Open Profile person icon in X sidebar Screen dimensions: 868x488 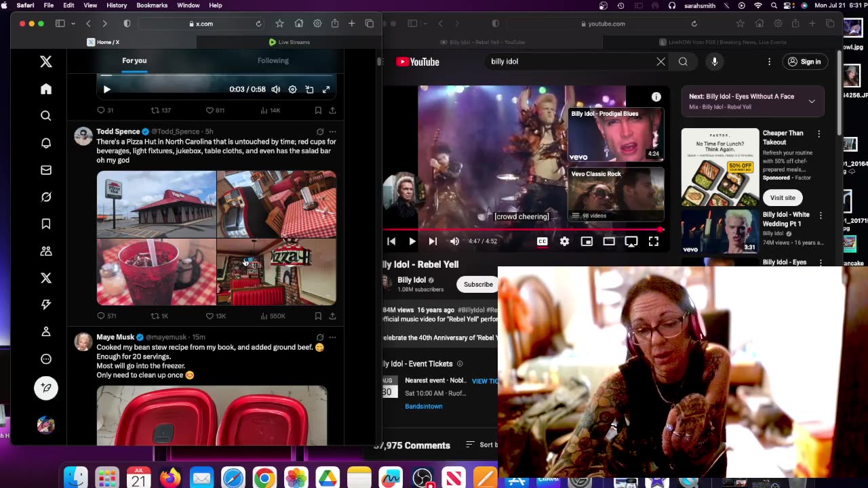pyautogui.click(x=46, y=331)
